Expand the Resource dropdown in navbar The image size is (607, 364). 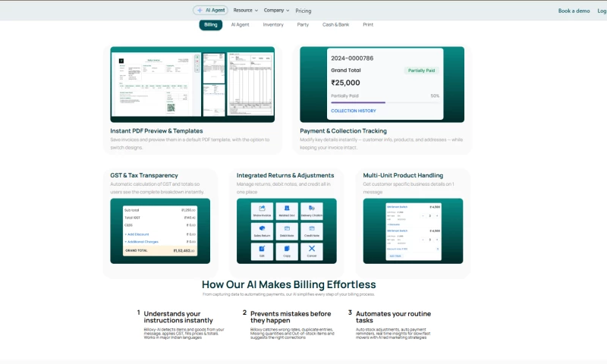tap(245, 11)
